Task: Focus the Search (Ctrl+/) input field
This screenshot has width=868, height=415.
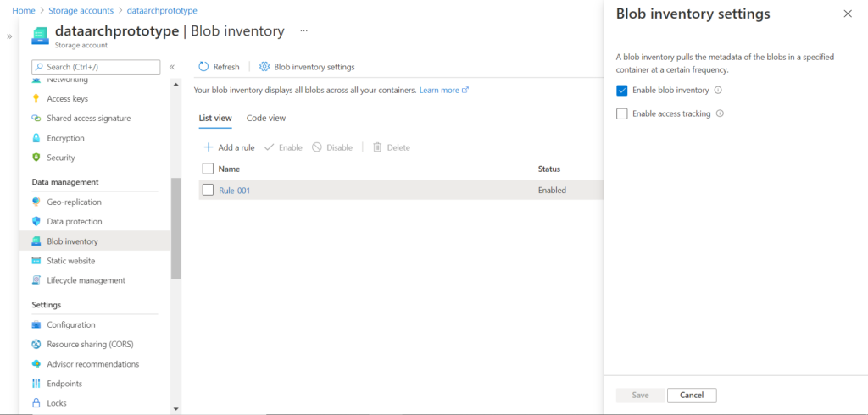Action: pos(96,67)
